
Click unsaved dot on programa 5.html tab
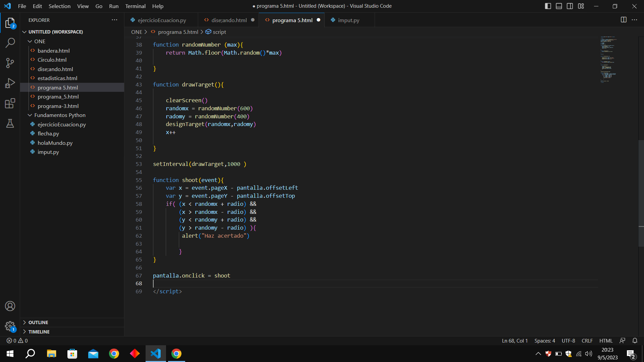point(318,20)
